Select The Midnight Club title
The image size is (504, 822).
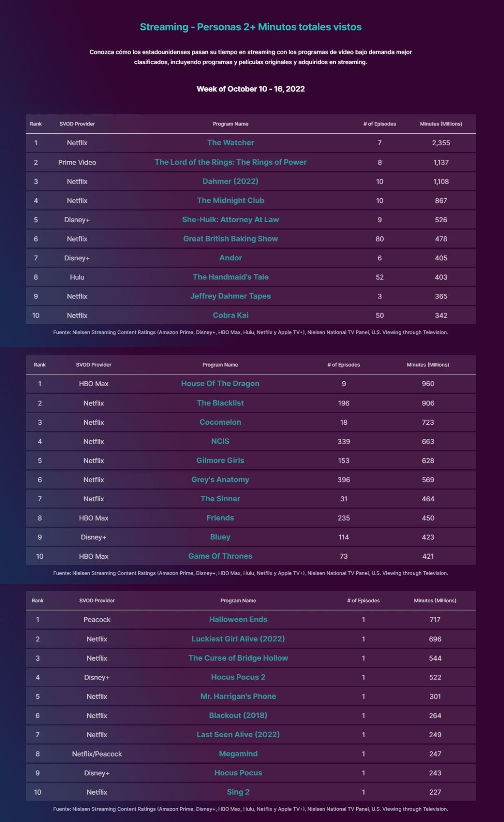(x=230, y=200)
